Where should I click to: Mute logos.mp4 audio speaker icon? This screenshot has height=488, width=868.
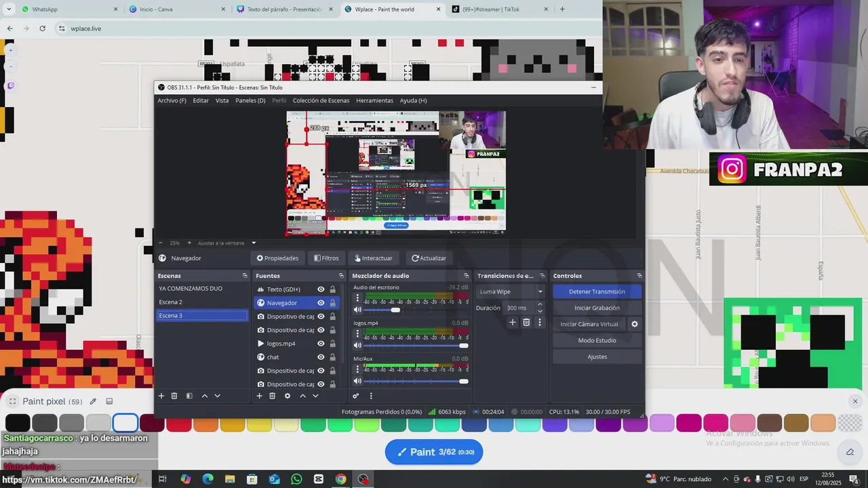pyautogui.click(x=357, y=346)
